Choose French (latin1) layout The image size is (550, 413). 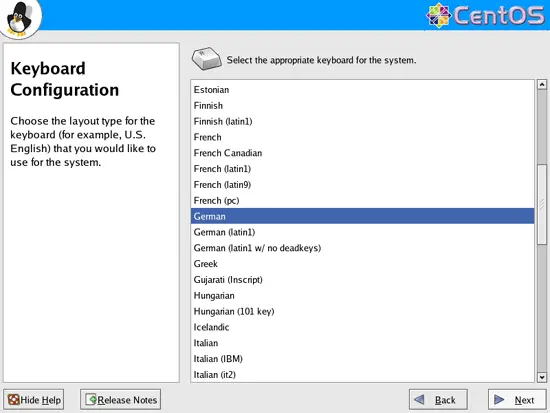(x=362, y=169)
